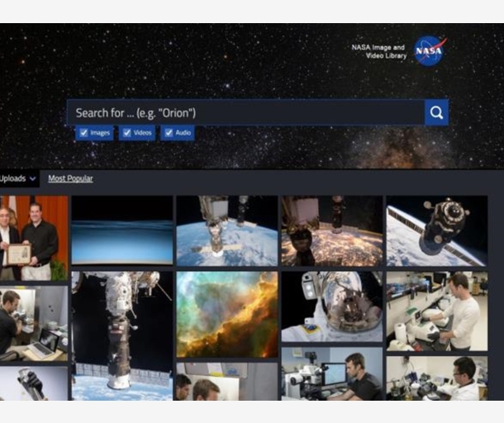Open the colorful nebula thumbnail

pyautogui.click(x=226, y=314)
